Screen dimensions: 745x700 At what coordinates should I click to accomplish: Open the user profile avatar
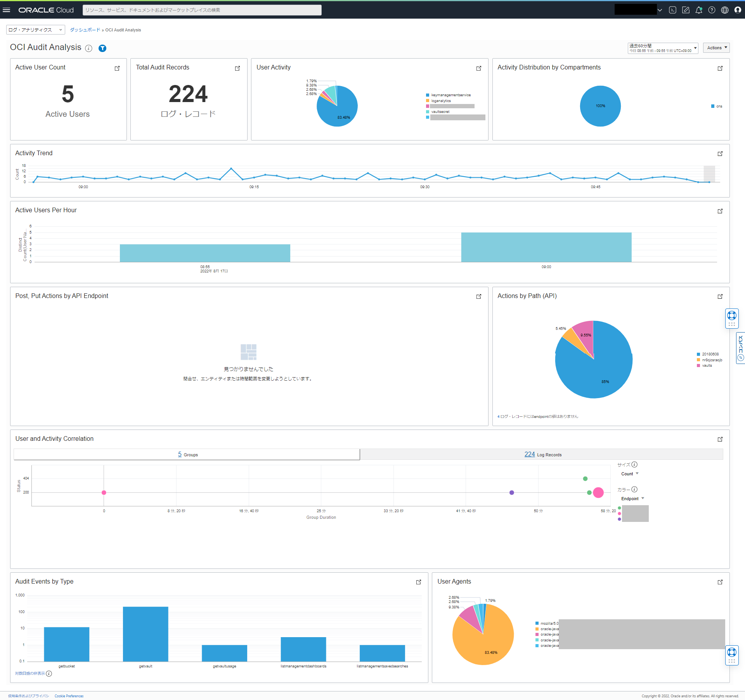point(738,10)
